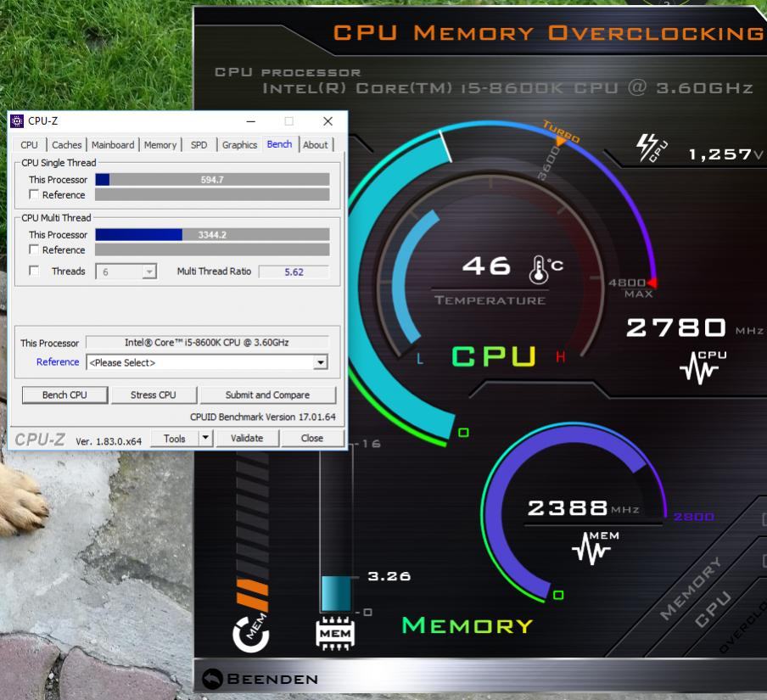Viewport: 767px width, 700px height.
Task: Toggle the Threads checkbox
Action: click(x=34, y=271)
